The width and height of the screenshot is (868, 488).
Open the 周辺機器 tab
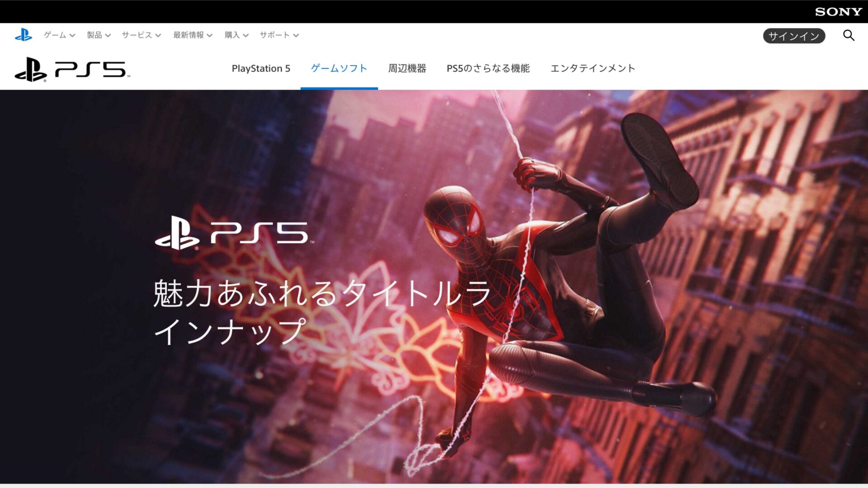tap(407, 68)
